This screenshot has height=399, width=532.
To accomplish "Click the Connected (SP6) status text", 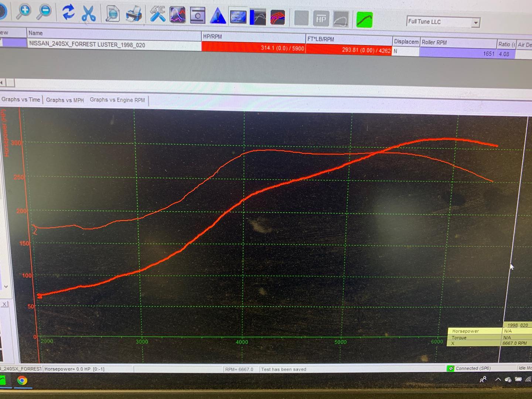I will [x=473, y=368].
